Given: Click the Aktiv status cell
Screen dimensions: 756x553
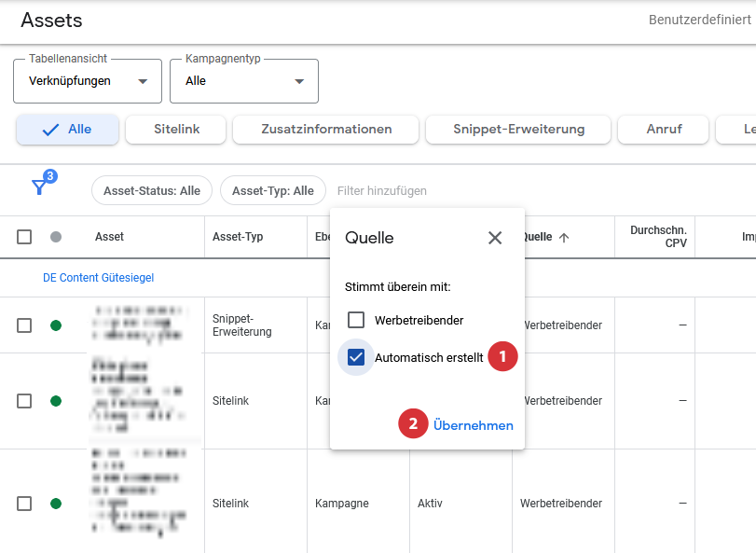Looking at the screenshot, I should pos(430,504).
